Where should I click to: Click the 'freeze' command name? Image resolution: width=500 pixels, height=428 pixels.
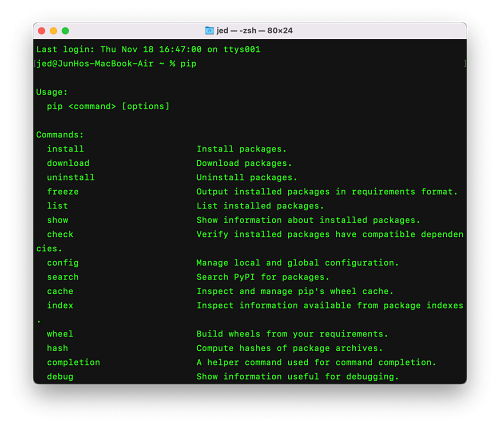click(63, 192)
